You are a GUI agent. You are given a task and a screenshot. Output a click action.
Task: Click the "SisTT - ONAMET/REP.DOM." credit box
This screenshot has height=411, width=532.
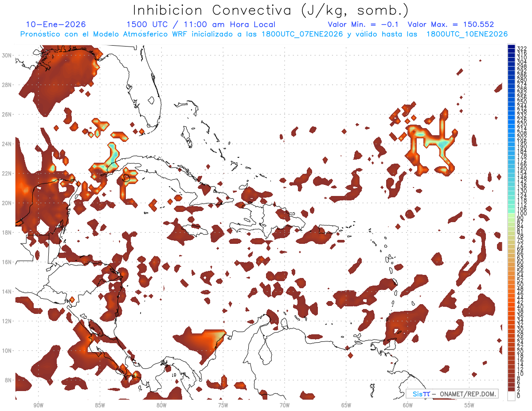[x=452, y=394]
